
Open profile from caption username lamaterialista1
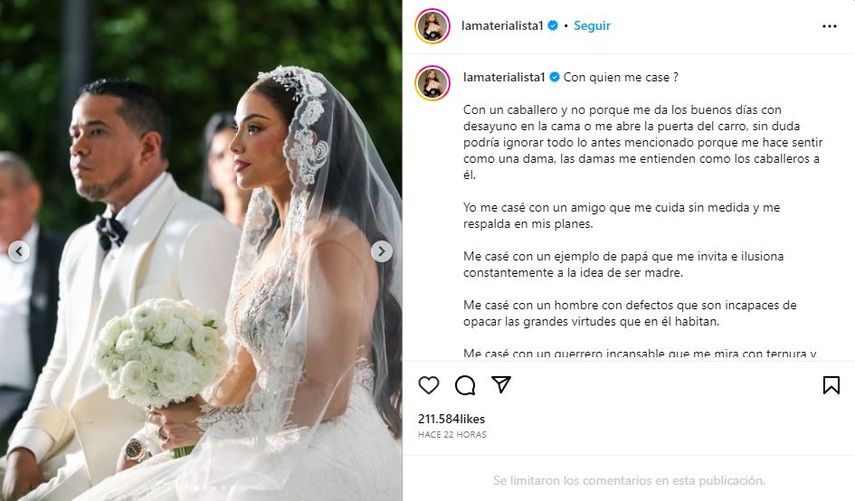[x=504, y=77]
